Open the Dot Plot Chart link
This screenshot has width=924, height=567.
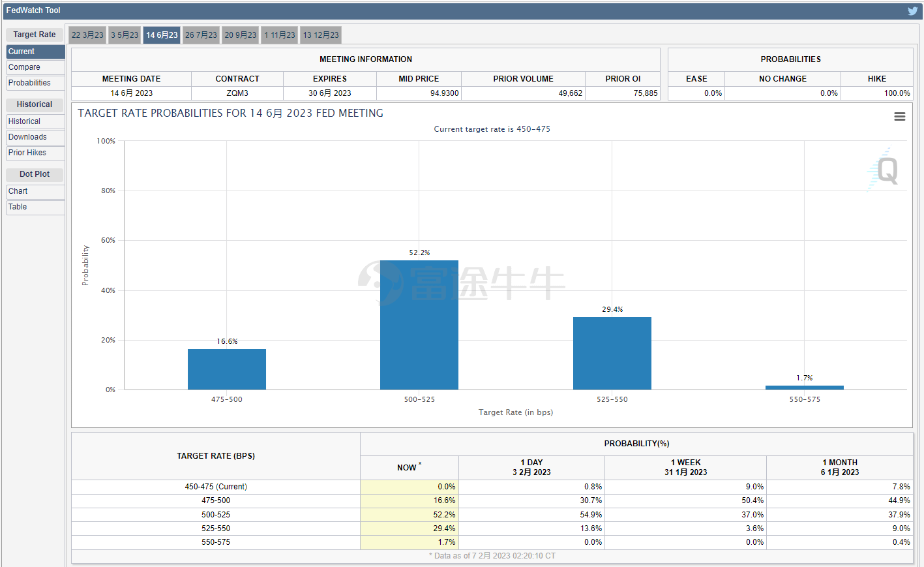point(35,191)
